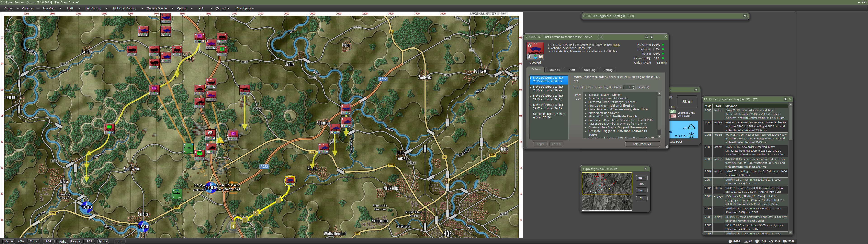Image resolution: width=868 pixels, height=244 pixels.
Task: Click the Map + button in minimap panel
Action: click(x=641, y=178)
